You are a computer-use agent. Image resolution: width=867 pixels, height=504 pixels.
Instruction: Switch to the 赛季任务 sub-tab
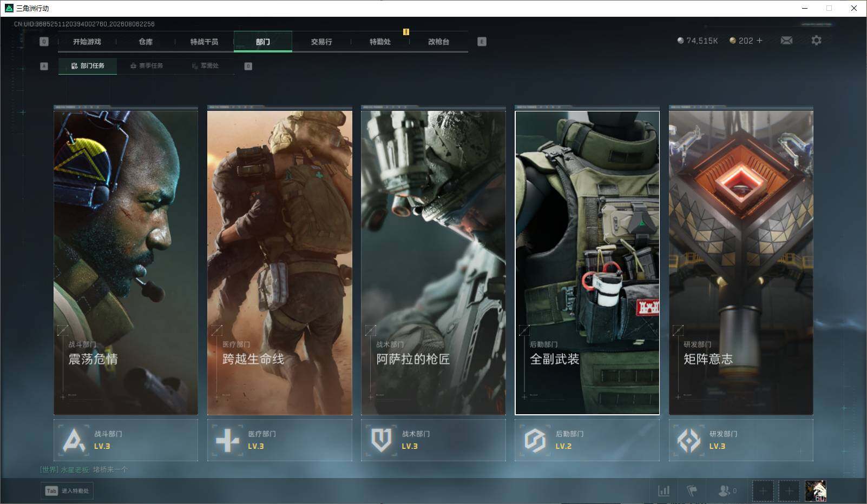point(147,66)
